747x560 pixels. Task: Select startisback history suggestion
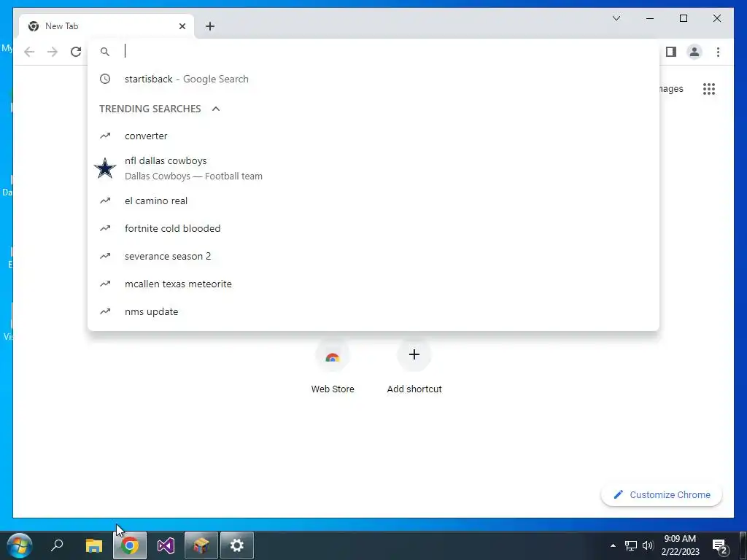tap(373, 79)
